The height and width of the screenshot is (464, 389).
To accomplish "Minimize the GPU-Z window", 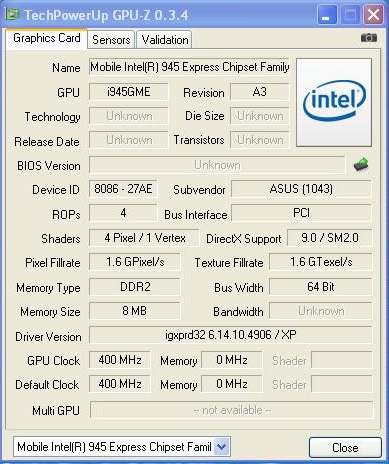I will pyautogui.click(x=327, y=15).
